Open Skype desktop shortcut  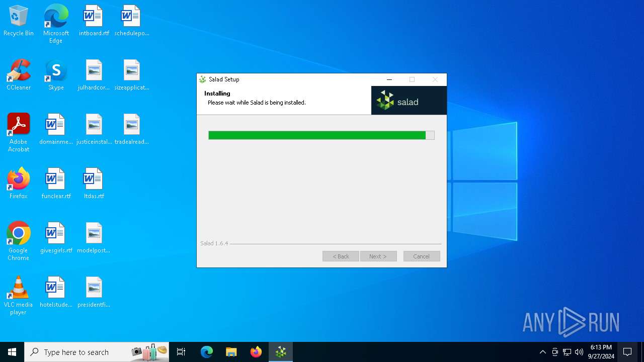[56, 75]
